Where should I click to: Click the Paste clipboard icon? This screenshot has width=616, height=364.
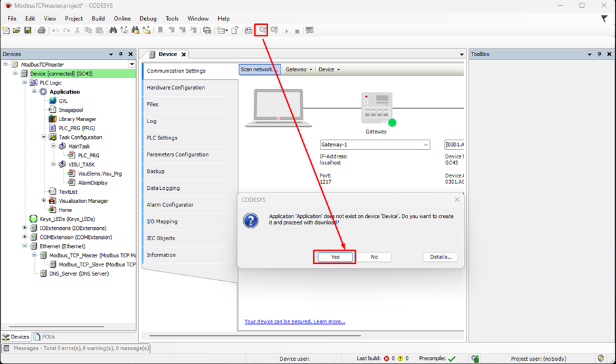point(100,30)
